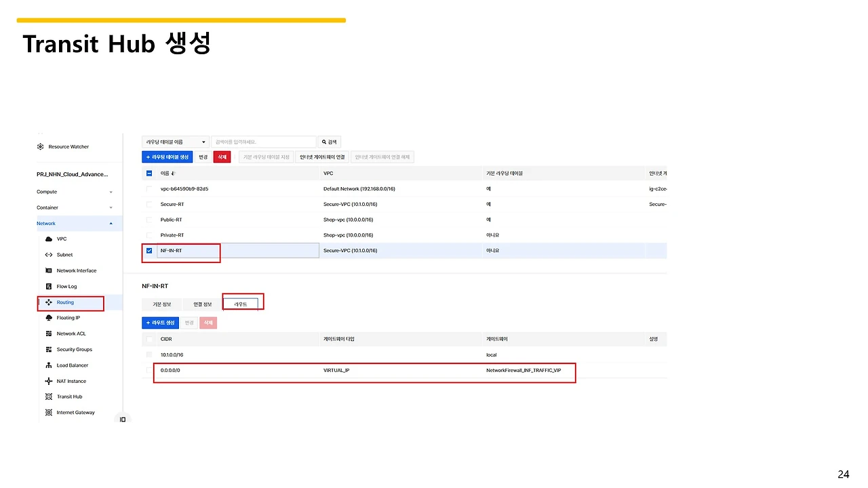This screenshot has width=868, height=488.
Task: Collapse the Network menu section
Action: [x=111, y=224]
